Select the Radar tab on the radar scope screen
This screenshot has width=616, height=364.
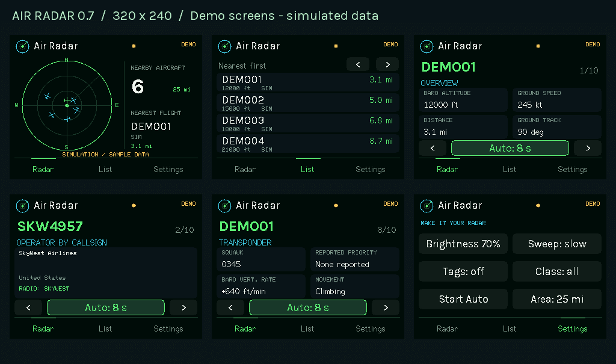point(43,170)
